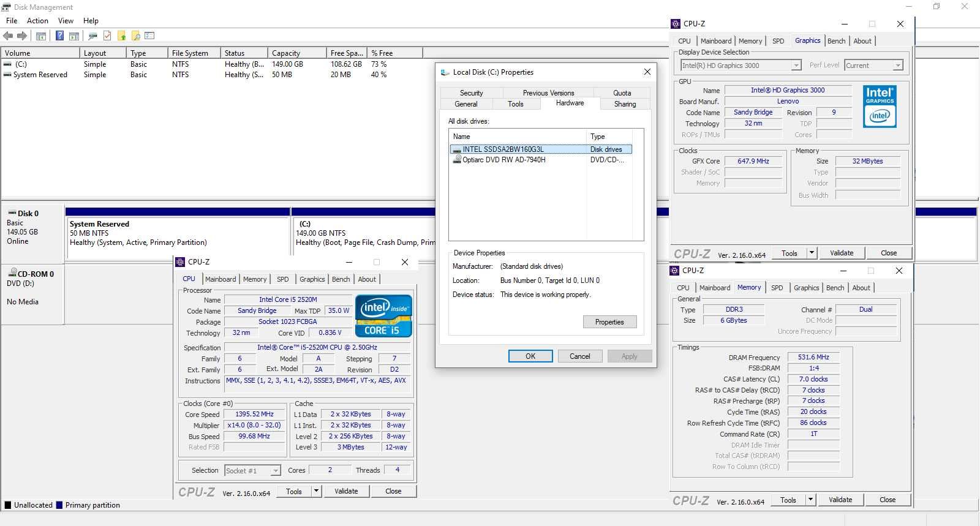
Task: Toggle the Show/Hide Console Tree toolbar icon
Action: [41, 36]
